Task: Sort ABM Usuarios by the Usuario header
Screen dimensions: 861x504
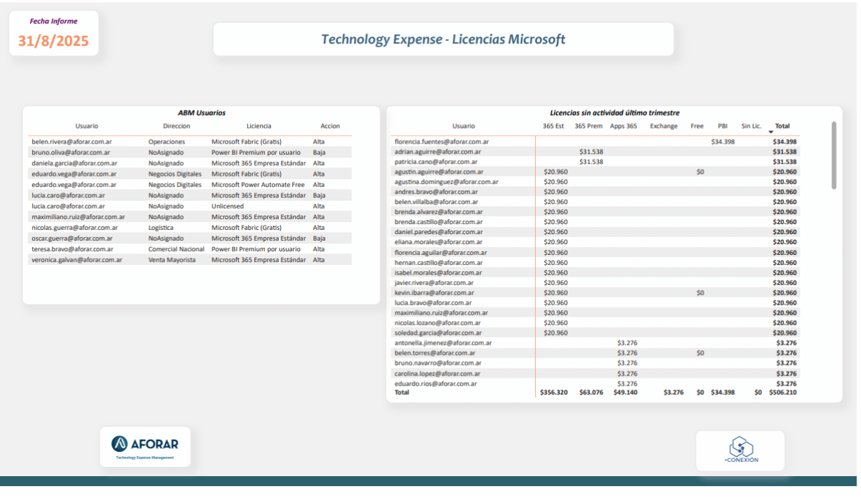Action: (86, 126)
